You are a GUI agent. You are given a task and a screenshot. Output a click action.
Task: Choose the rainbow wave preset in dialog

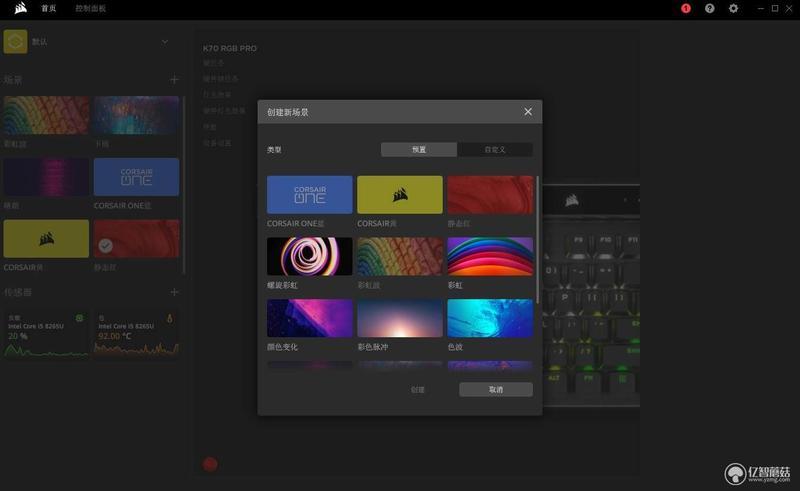pos(400,256)
